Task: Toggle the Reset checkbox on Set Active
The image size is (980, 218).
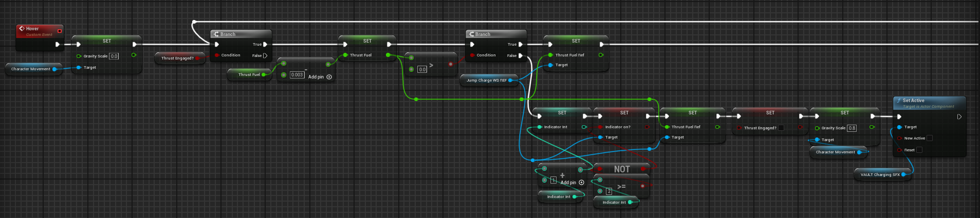Action: click(919, 150)
